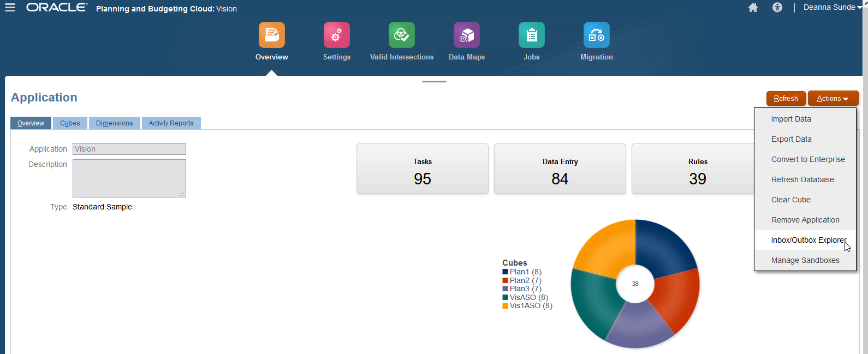Select Convert to Enterprise menu item
The width and height of the screenshot is (868, 354).
click(x=805, y=159)
